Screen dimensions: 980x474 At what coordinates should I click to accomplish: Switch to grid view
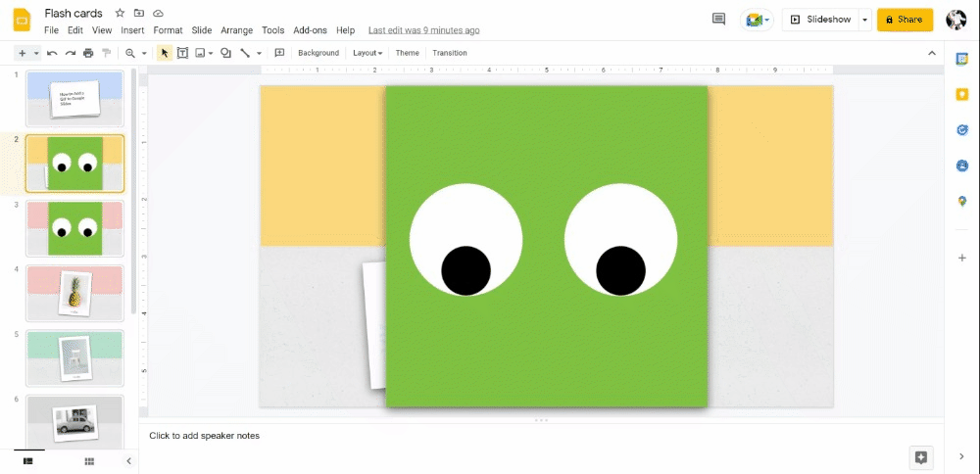point(89,461)
